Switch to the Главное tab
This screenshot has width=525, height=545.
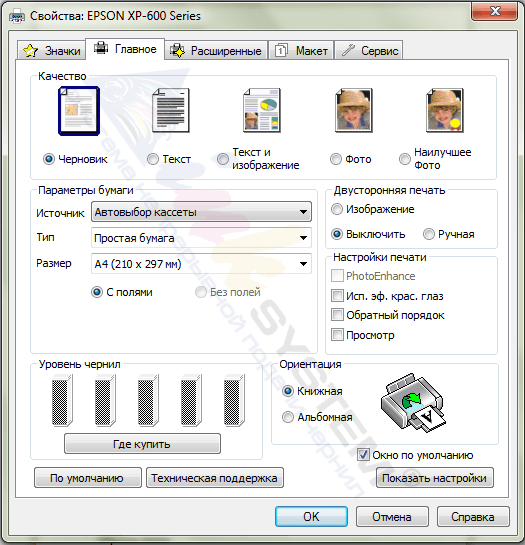125,49
